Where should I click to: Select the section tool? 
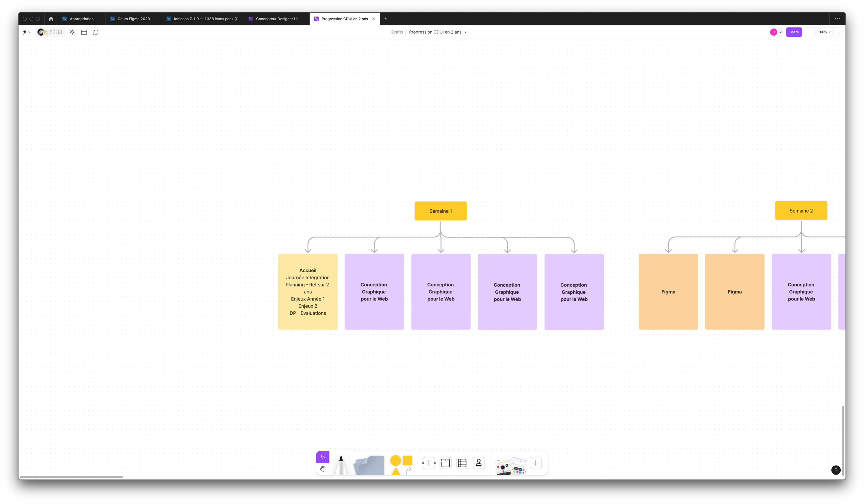coord(445,463)
